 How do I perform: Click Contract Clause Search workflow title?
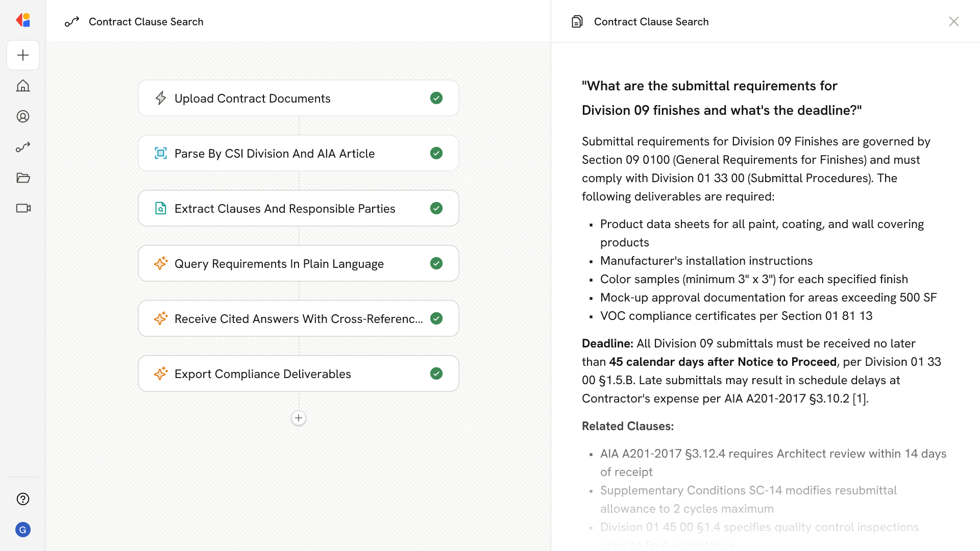pyautogui.click(x=146, y=21)
